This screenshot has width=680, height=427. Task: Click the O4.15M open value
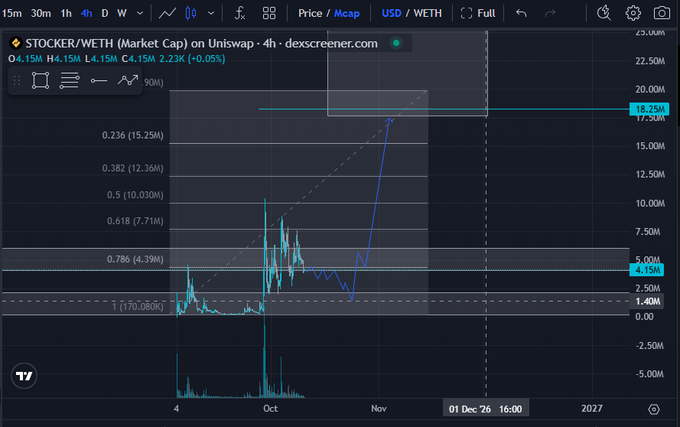click(x=25, y=59)
